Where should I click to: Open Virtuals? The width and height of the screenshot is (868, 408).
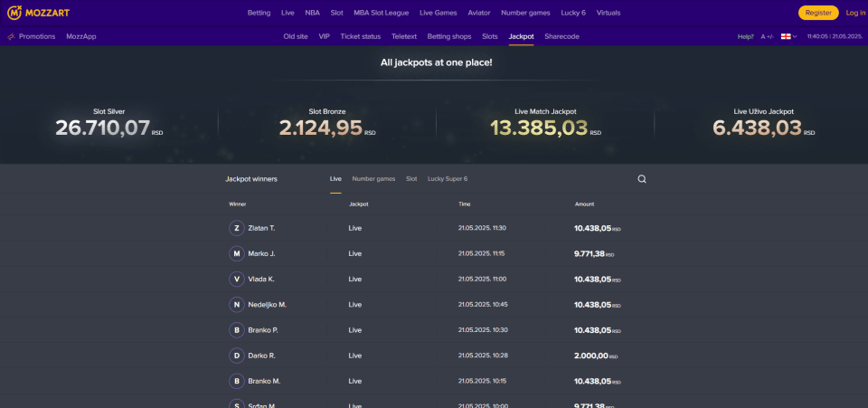point(609,13)
